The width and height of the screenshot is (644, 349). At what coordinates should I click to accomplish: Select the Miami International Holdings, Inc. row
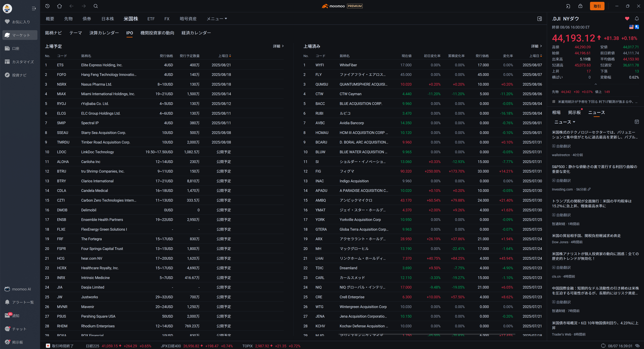coord(164,94)
